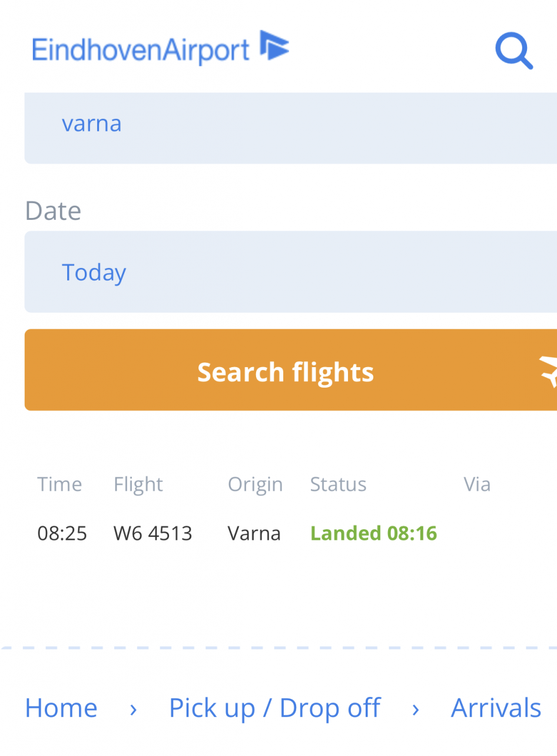Go to Home via breadcrumb
557x756 pixels.
pos(61,708)
